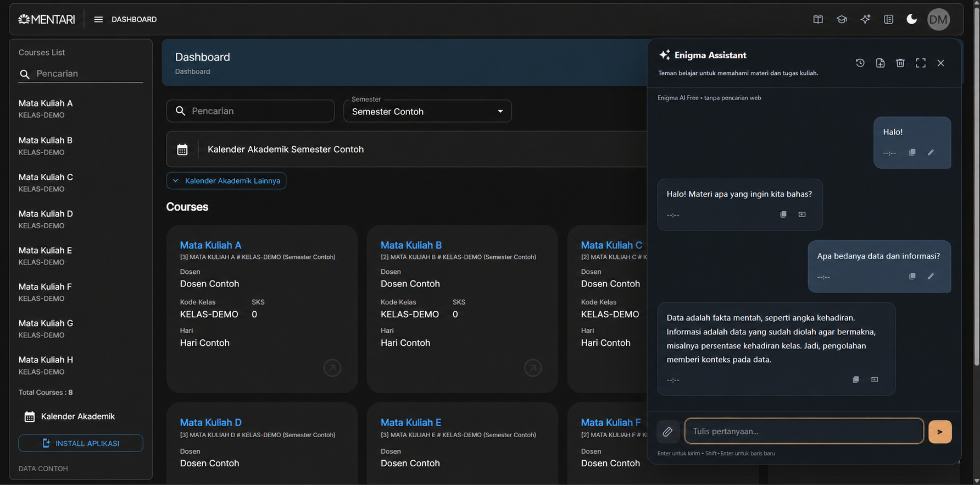Toggle dark mode with the moon icon
Viewport: 980px width, 485px height.
tap(912, 19)
